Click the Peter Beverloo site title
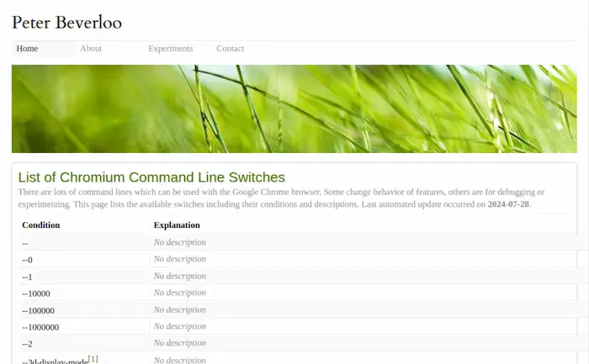The height and width of the screenshot is (364, 589). (x=66, y=22)
